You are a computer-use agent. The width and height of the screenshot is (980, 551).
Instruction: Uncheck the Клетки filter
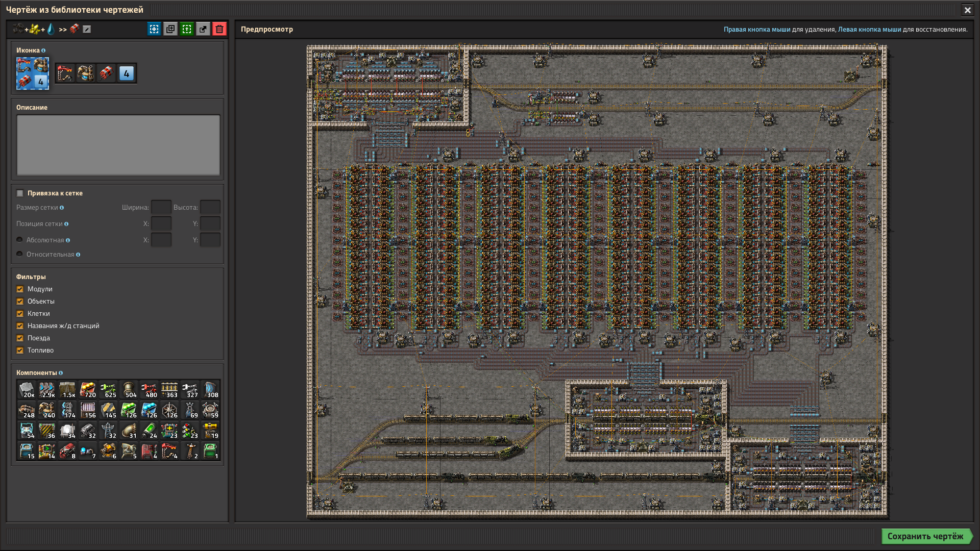point(20,314)
